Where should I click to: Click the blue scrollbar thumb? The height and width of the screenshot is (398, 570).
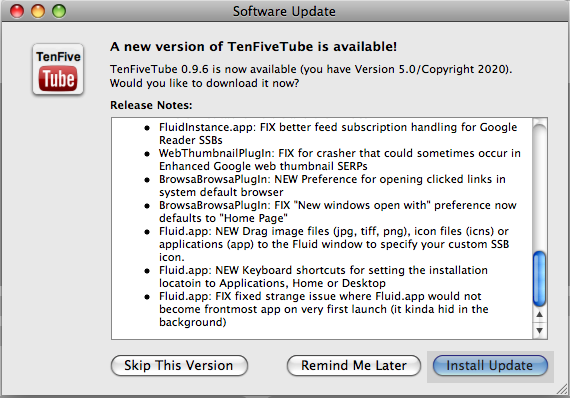pyautogui.click(x=539, y=279)
